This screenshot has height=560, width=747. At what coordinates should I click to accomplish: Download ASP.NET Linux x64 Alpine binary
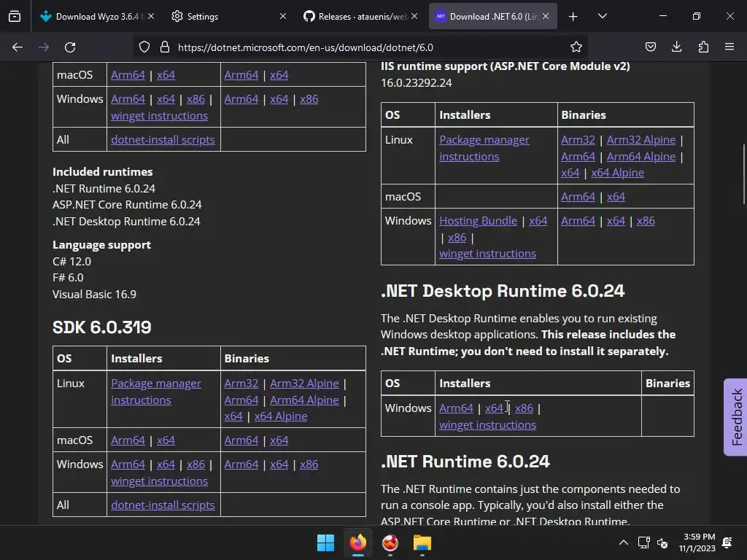(x=617, y=173)
